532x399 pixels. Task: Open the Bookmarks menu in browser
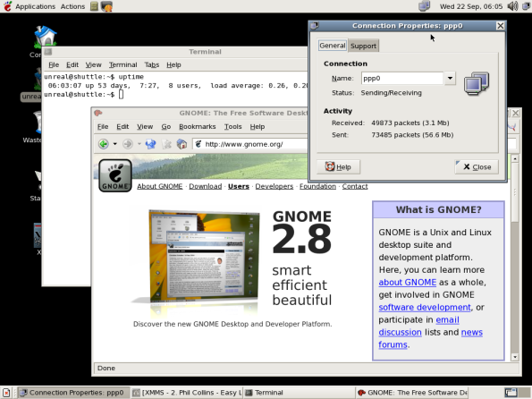[x=197, y=127]
